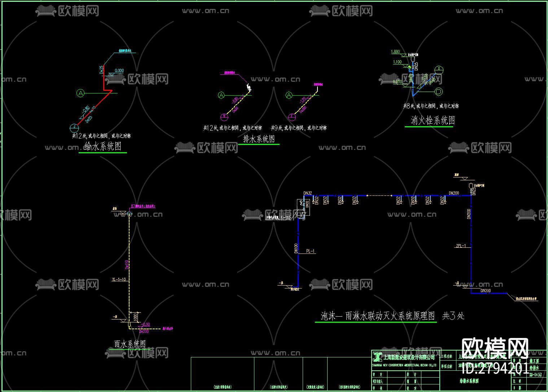
Task: Select the 上海新建设建筑设计有限公司 company name
Action: tap(409, 357)
